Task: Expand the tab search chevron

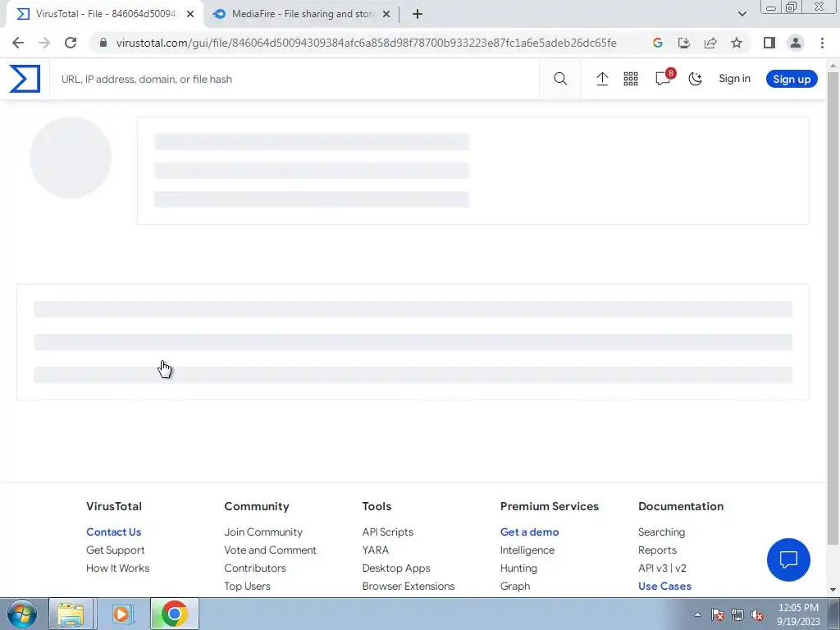Action: [742, 14]
